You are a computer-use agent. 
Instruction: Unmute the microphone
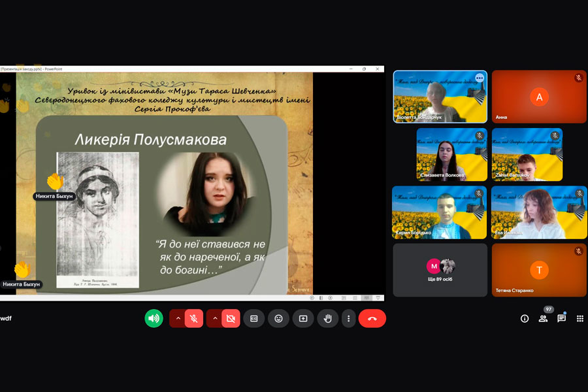tap(194, 318)
